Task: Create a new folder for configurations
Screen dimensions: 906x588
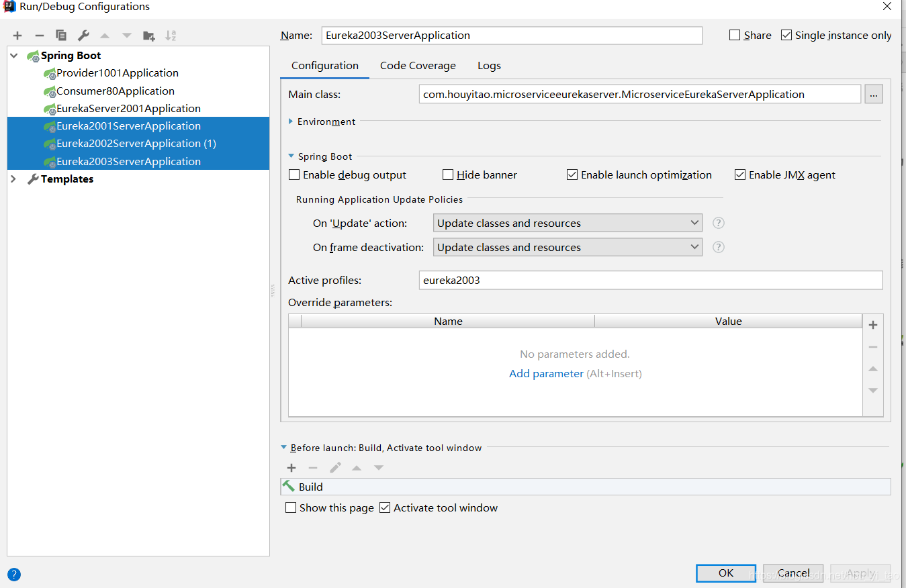Action: [149, 36]
